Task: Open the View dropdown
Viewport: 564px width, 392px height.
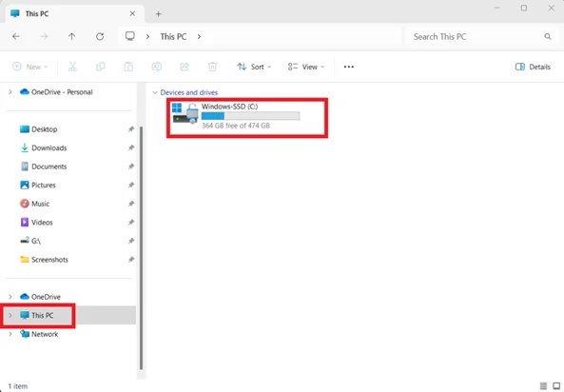Action: point(306,67)
